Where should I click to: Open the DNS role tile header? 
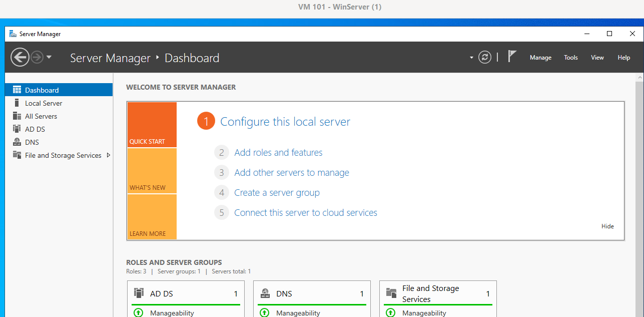click(312, 293)
